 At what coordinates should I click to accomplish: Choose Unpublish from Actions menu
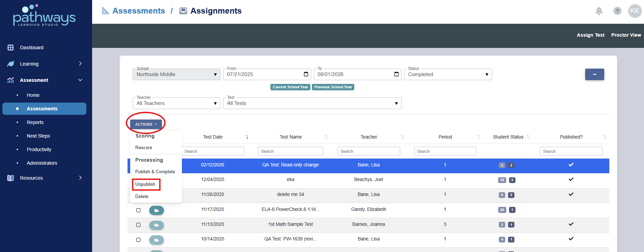pyautogui.click(x=145, y=184)
